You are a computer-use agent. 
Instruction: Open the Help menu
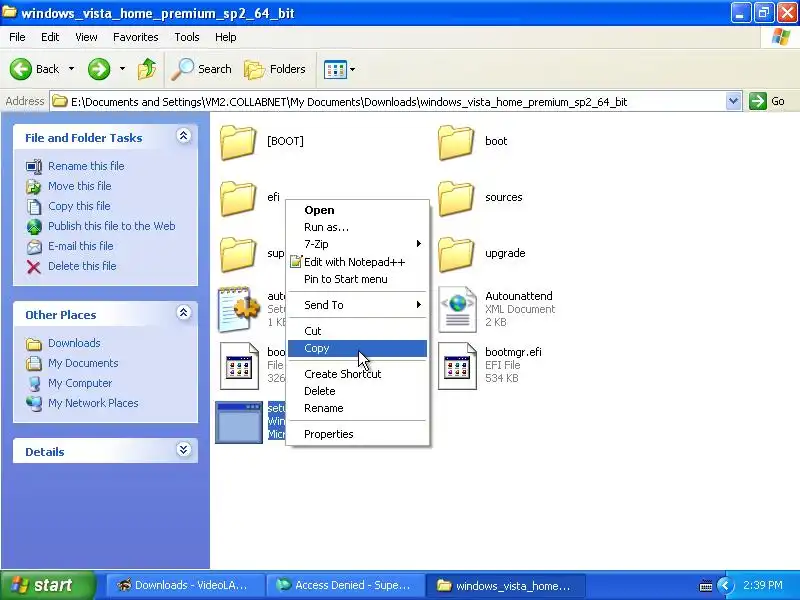click(226, 37)
